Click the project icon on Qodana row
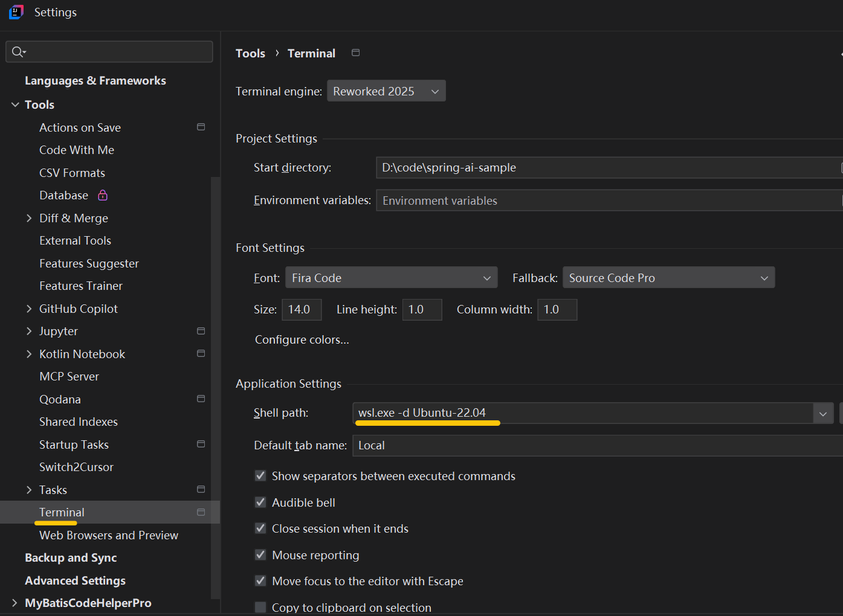Image resolution: width=843 pixels, height=616 pixels. [201, 399]
